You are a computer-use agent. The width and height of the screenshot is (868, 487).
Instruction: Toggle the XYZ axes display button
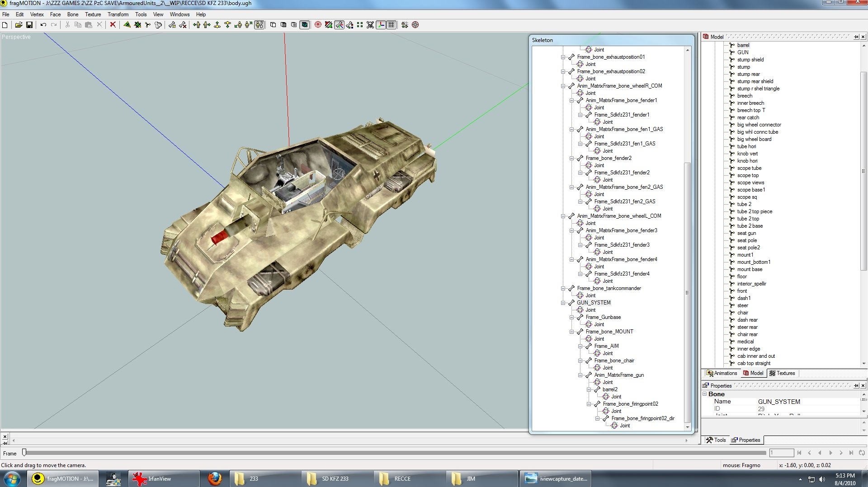coord(381,25)
